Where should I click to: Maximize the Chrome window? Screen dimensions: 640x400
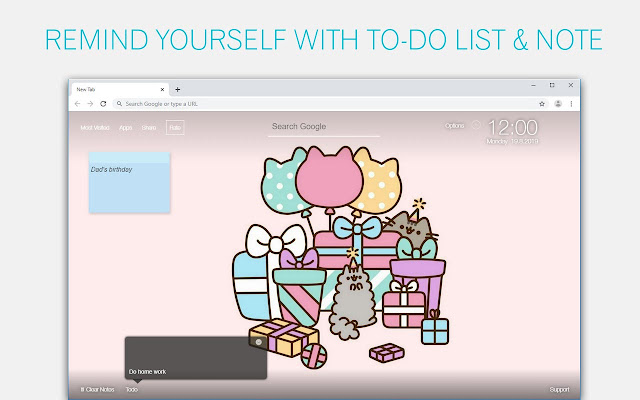pos(552,85)
